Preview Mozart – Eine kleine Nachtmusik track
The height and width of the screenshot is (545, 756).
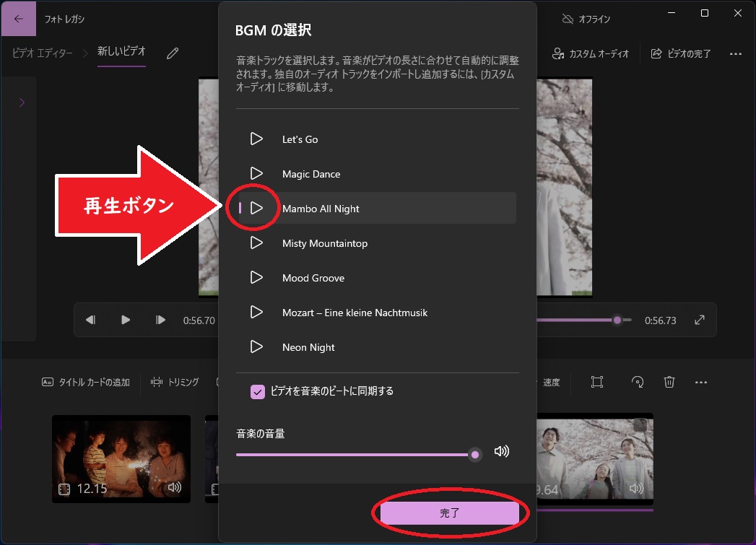(256, 313)
